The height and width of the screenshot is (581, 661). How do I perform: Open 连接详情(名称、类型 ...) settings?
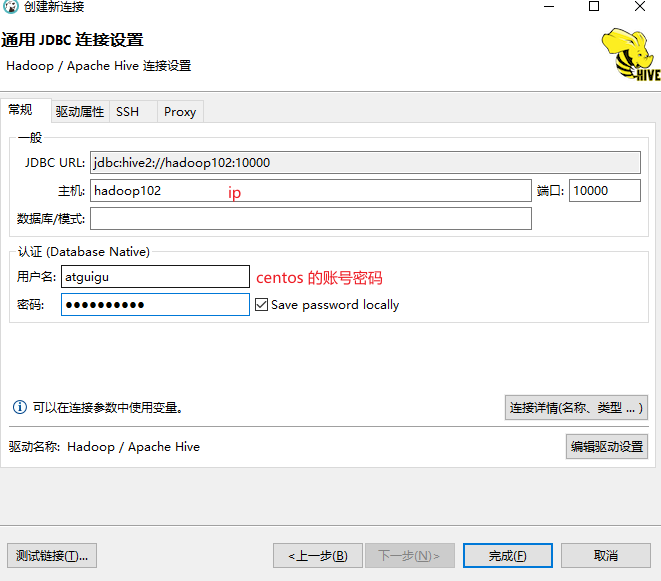click(575, 408)
